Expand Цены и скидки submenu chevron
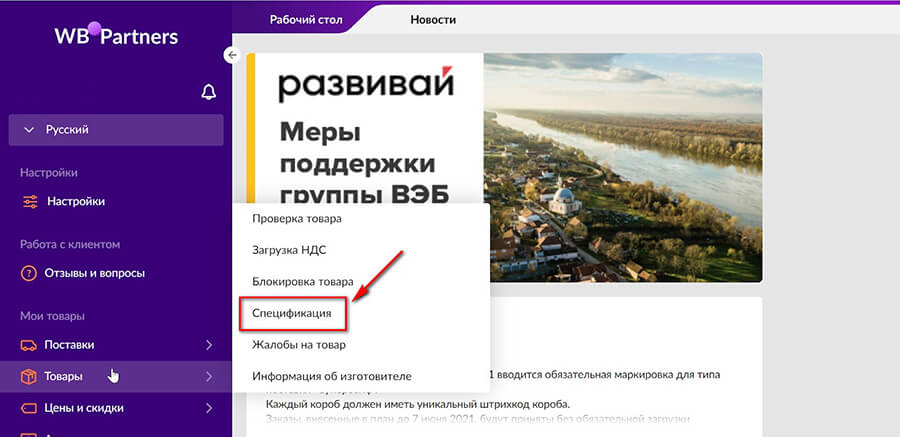 209,408
